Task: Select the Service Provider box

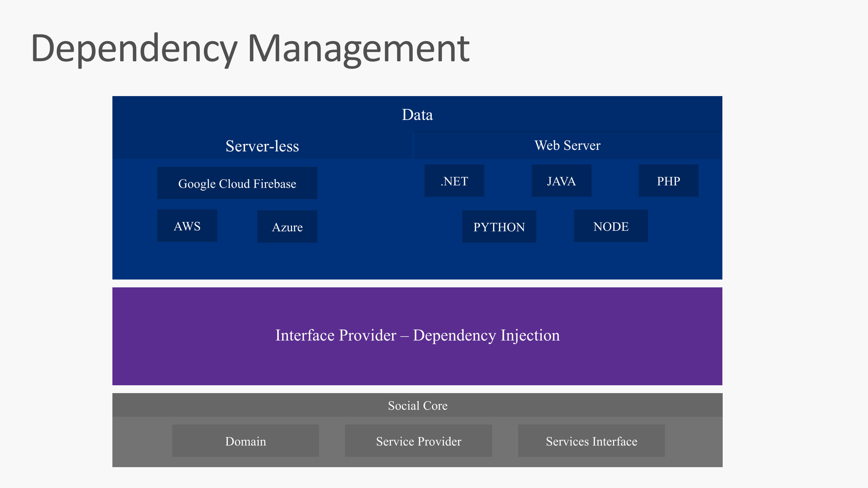Action: coord(418,441)
